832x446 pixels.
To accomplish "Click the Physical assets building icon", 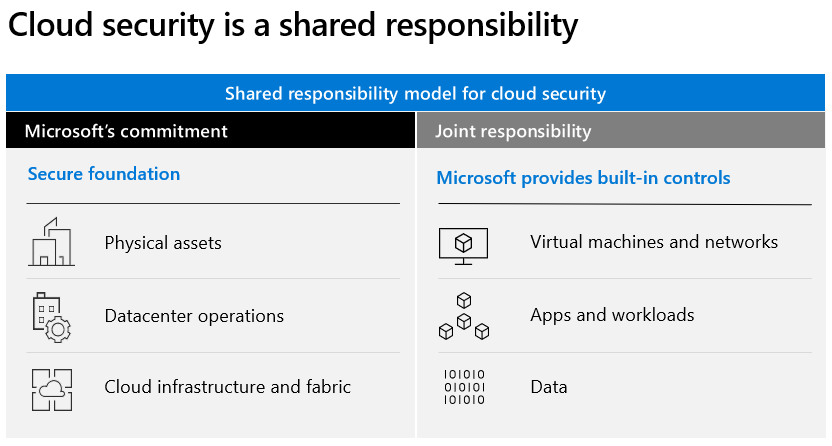I will tap(51, 243).
